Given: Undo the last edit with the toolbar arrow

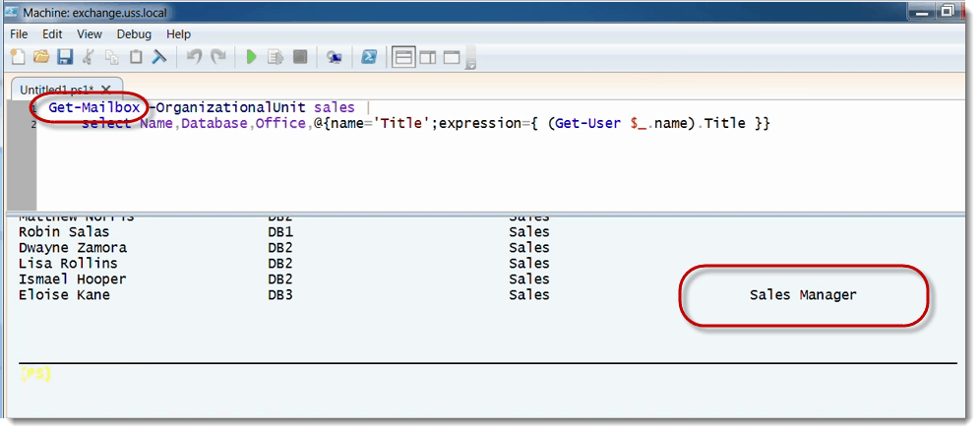Looking at the screenshot, I should pos(194,57).
